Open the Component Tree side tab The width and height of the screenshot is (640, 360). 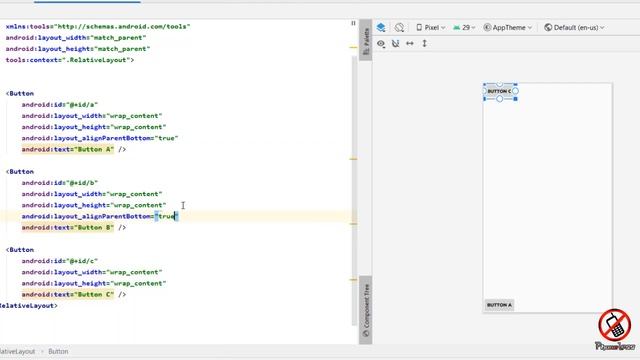[x=366, y=310]
